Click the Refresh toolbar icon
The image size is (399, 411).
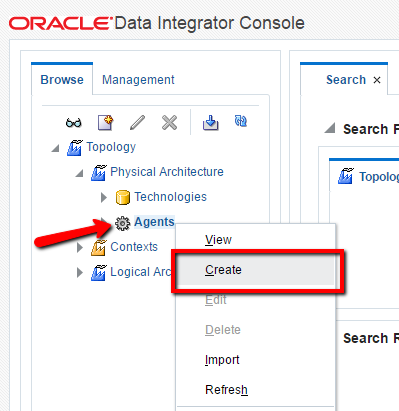pos(241,121)
